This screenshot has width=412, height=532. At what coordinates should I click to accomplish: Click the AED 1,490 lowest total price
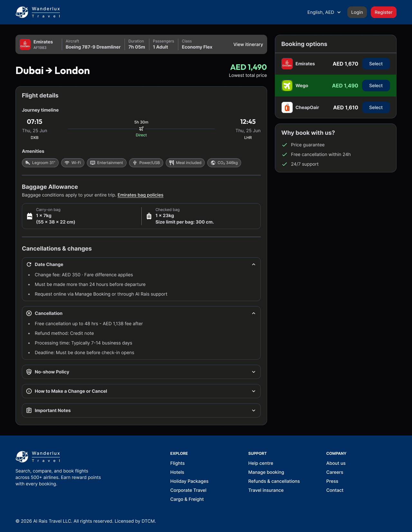point(248,67)
